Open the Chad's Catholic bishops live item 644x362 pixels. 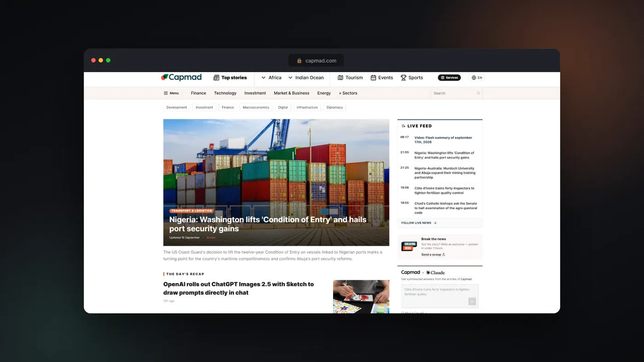[x=446, y=208]
